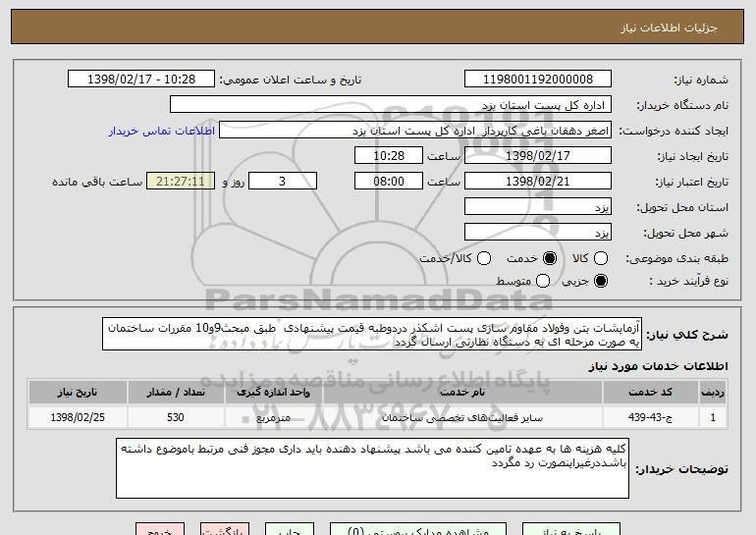
Task: Choose جزیی purchase process radio
Action: (601, 281)
